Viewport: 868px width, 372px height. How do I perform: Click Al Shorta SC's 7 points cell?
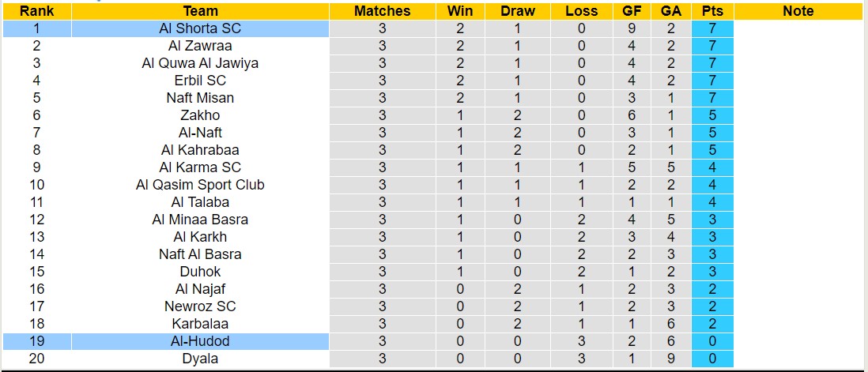coord(712,28)
